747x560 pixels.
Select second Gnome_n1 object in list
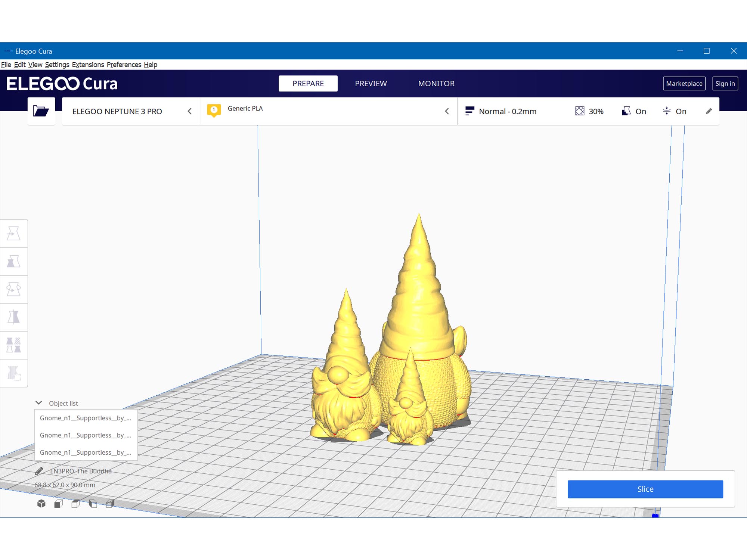click(86, 435)
